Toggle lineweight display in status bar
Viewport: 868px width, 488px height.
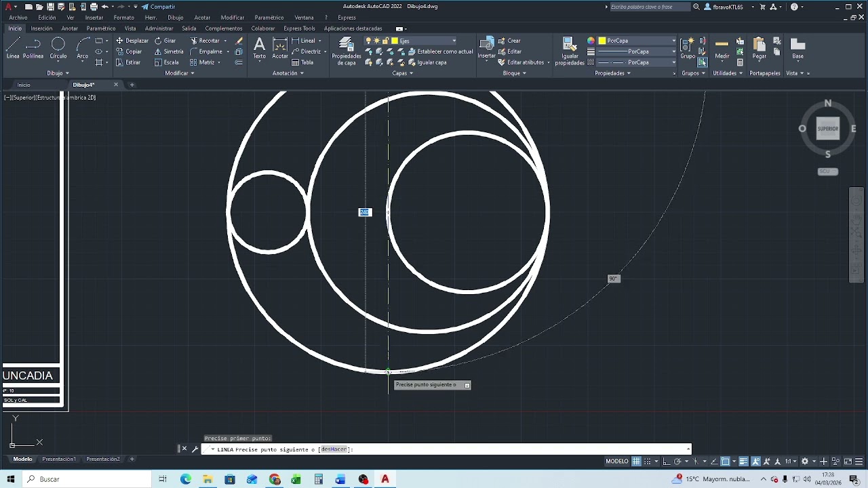click(x=743, y=462)
